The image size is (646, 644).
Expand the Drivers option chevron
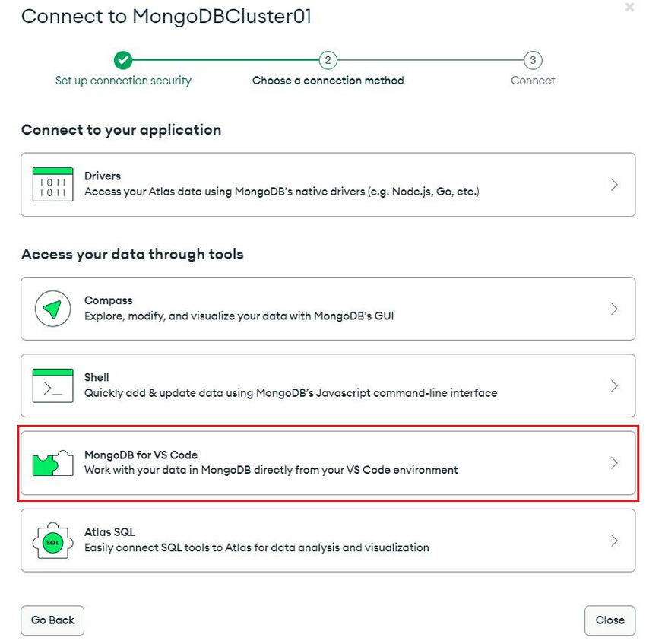pos(614,185)
